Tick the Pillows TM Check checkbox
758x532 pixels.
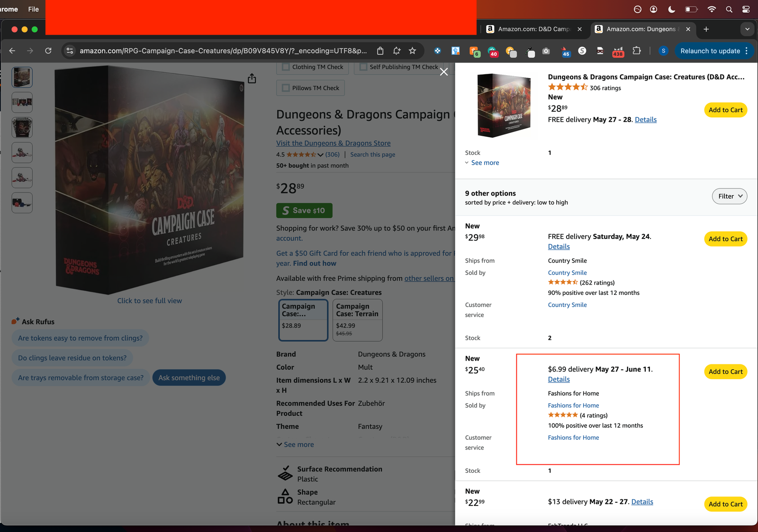(286, 88)
